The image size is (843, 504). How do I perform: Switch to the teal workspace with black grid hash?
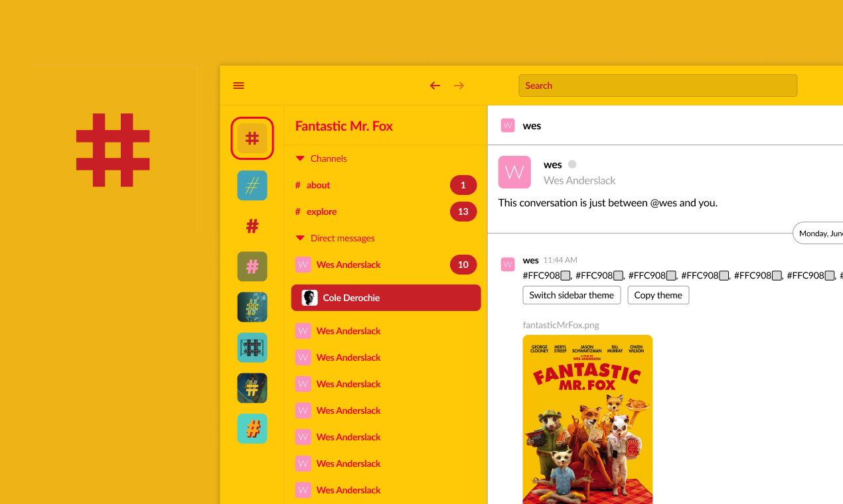point(252,347)
